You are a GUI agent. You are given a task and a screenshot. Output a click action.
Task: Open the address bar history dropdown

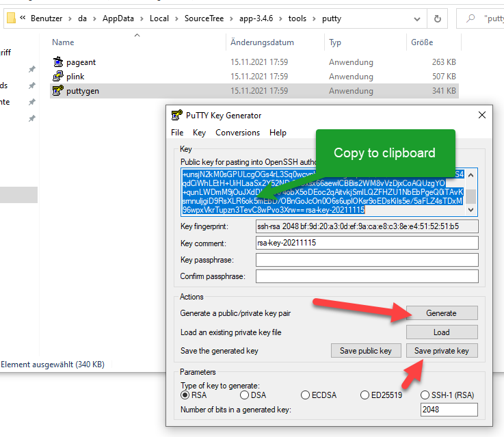tap(417, 19)
